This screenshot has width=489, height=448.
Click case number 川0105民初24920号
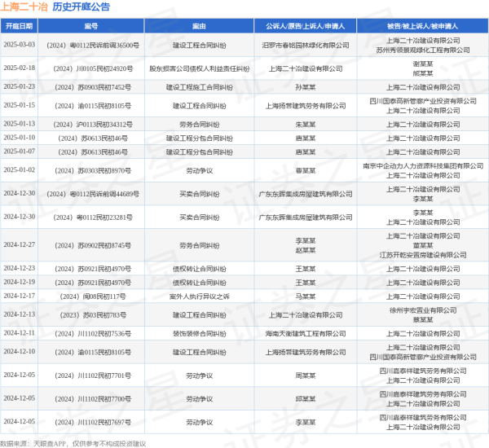click(93, 68)
